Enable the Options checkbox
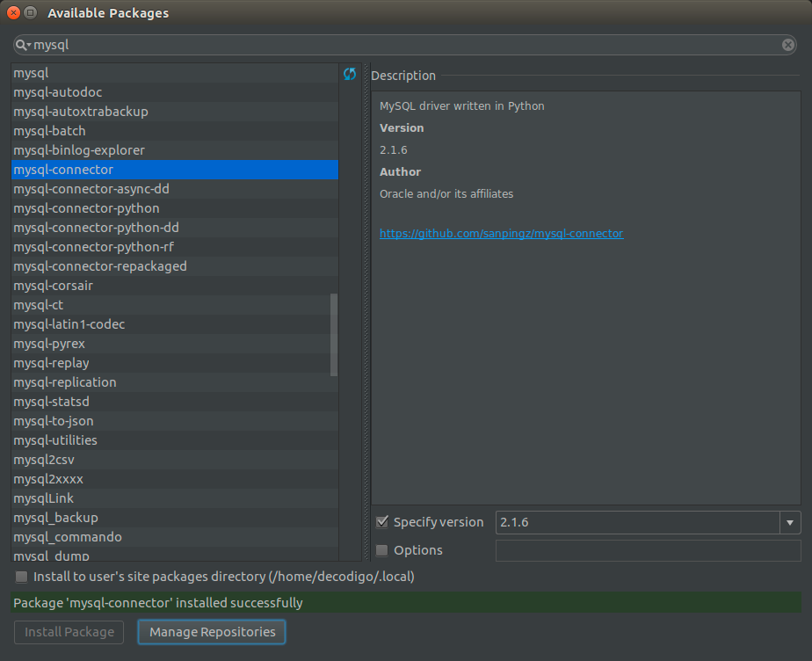The height and width of the screenshot is (661, 812). point(382,550)
